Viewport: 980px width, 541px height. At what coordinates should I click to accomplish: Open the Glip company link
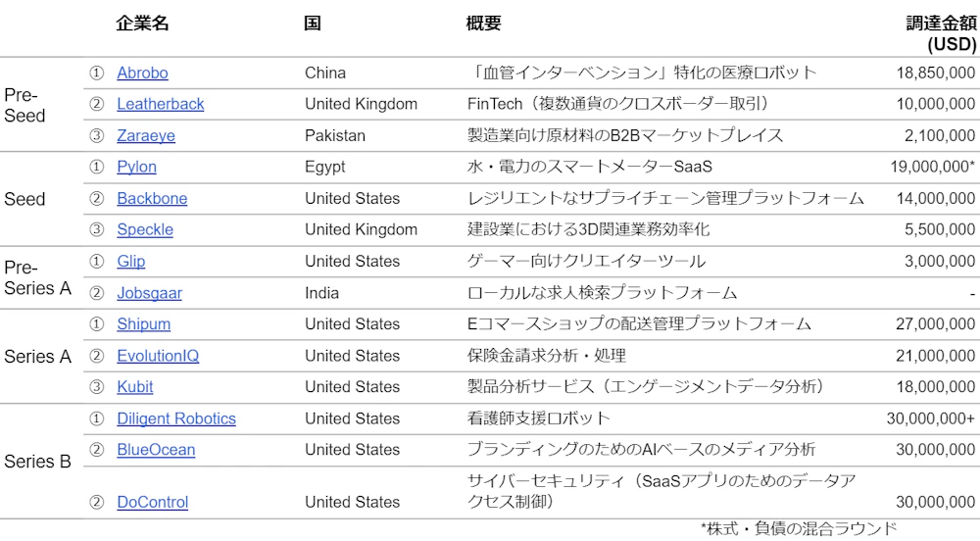tap(130, 261)
